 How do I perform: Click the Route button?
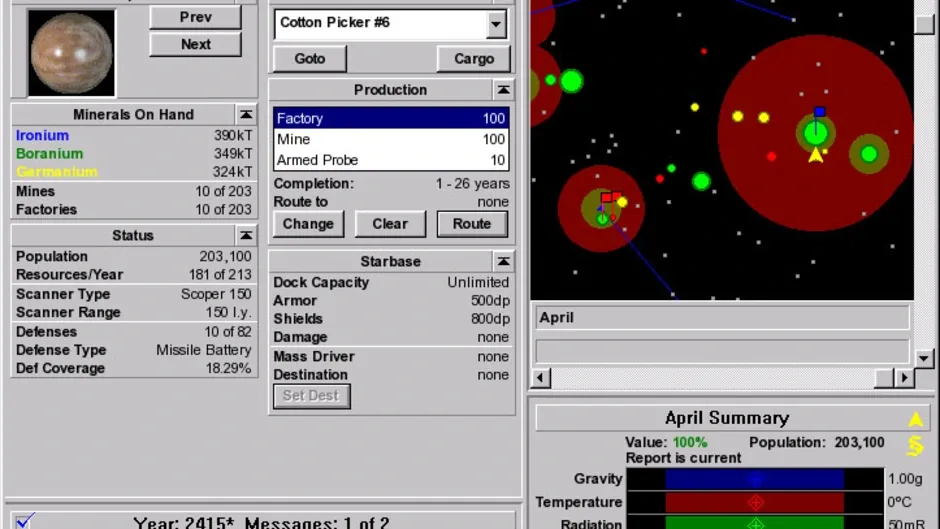pos(472,224)
